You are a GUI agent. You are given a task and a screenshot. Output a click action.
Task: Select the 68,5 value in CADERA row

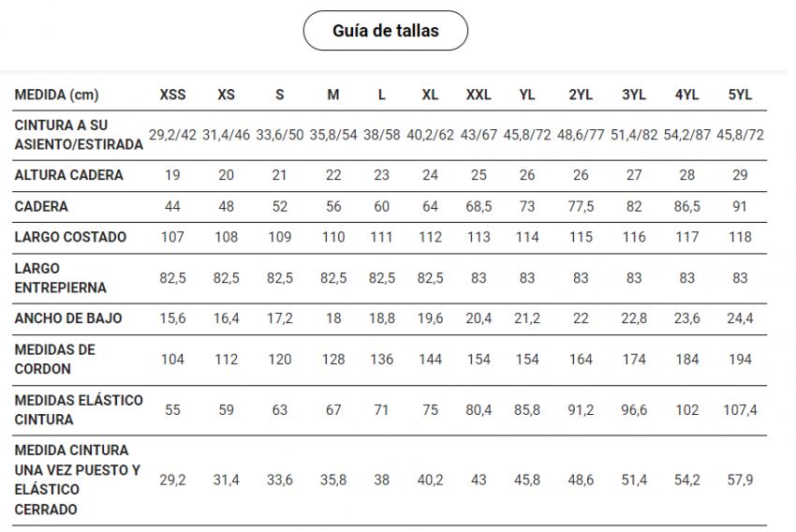479,206
